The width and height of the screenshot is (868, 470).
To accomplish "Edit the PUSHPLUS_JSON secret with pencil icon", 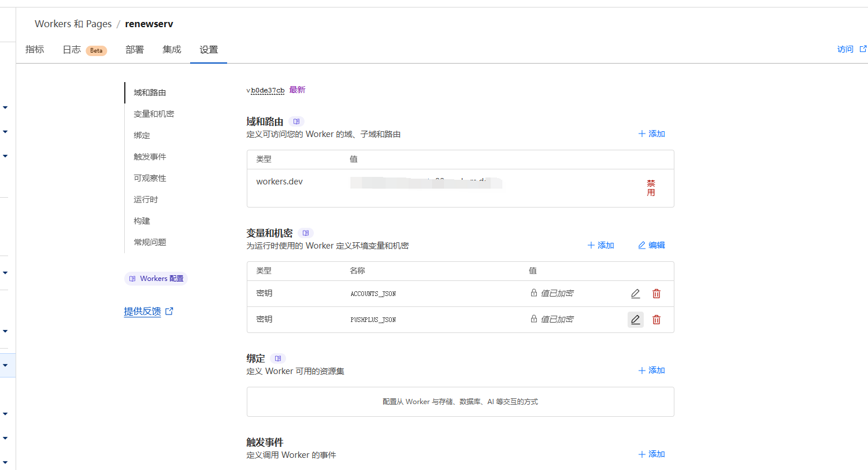I will pyautogui.click(x=635, y=320).
